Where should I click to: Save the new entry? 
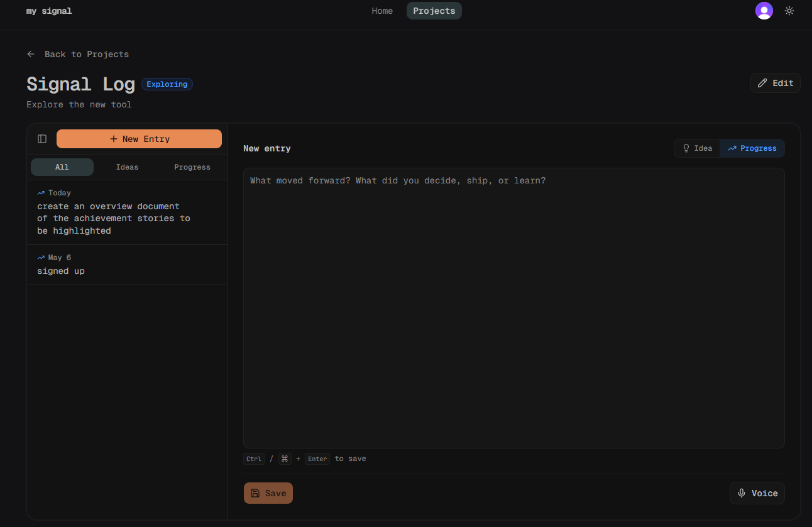pyautogui.click(x=268, y=493)
